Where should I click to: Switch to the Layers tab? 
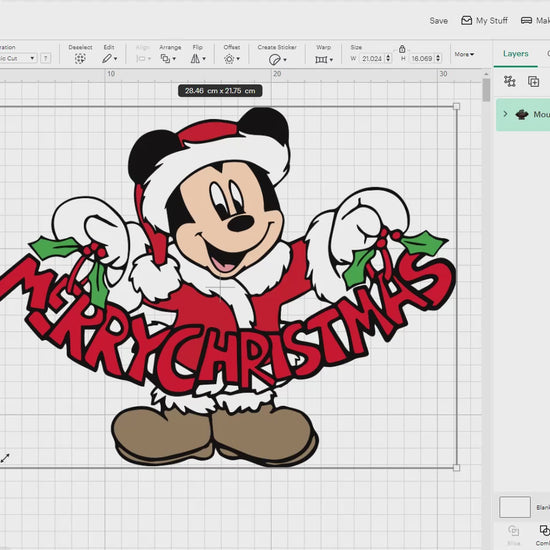[515, 54]
